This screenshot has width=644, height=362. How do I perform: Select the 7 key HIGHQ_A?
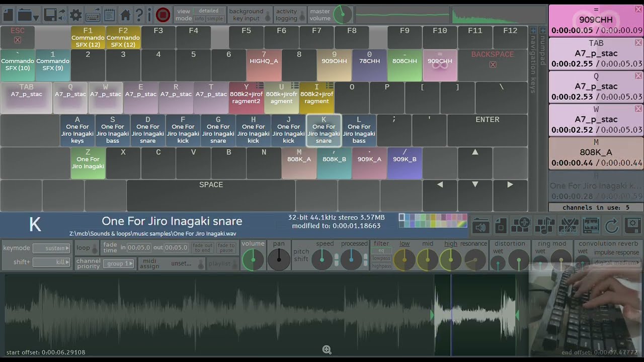tap(264, 65)
